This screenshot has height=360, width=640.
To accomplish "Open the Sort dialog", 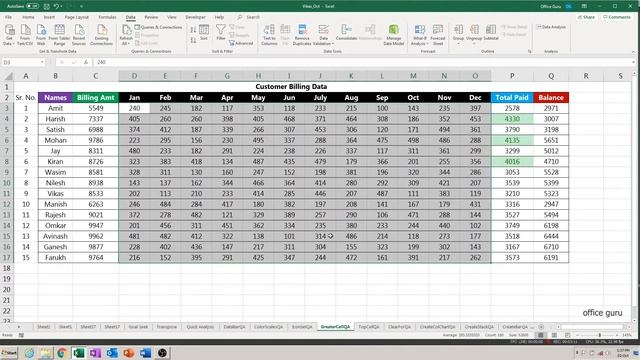I will [204, 33].
